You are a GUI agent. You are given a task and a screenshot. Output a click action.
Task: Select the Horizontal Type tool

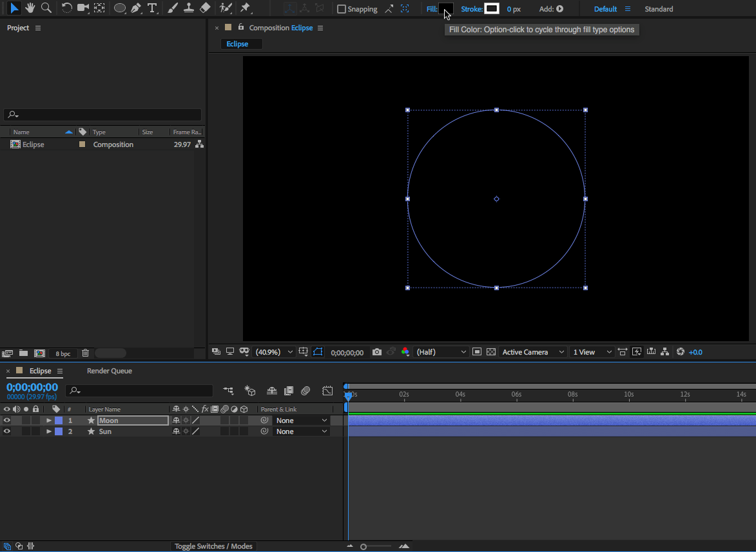[x=152, y=8]
